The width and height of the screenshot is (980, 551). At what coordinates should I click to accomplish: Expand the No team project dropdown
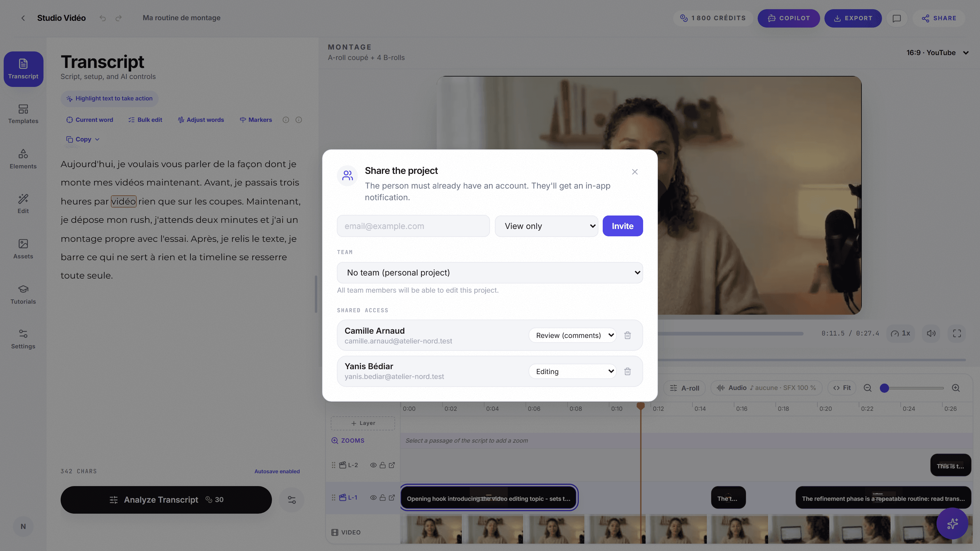(490, 273)
